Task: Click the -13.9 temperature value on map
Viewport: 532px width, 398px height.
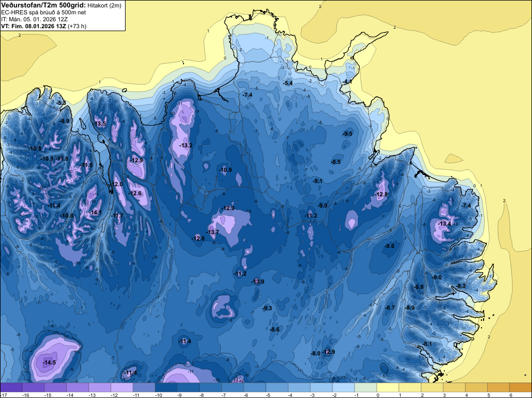Action: 258,281
